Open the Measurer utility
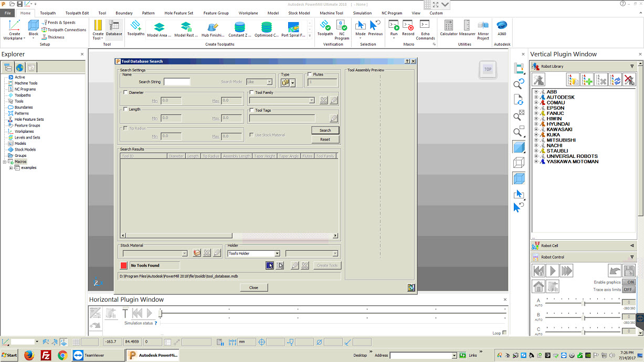 click(x=467, y=28)
